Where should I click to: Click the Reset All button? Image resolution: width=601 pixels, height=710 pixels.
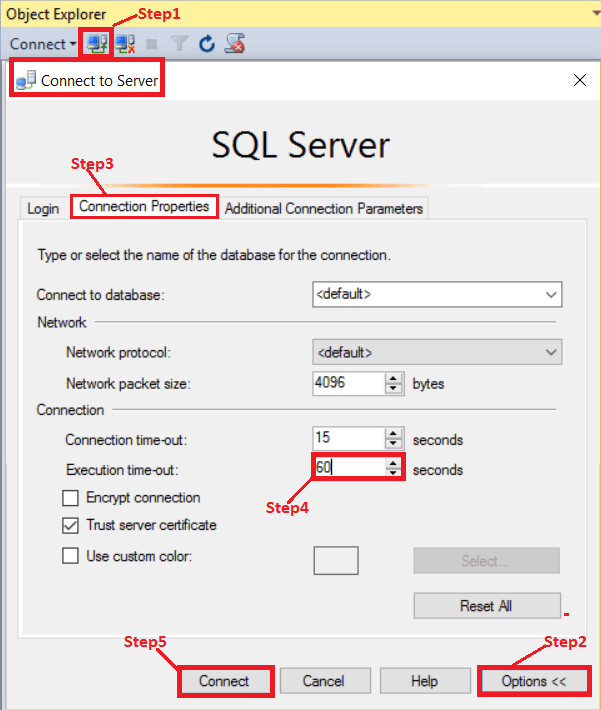pos(487,606)
